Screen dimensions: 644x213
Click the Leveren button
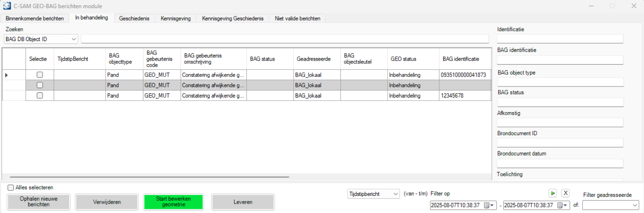coord(243,202)
